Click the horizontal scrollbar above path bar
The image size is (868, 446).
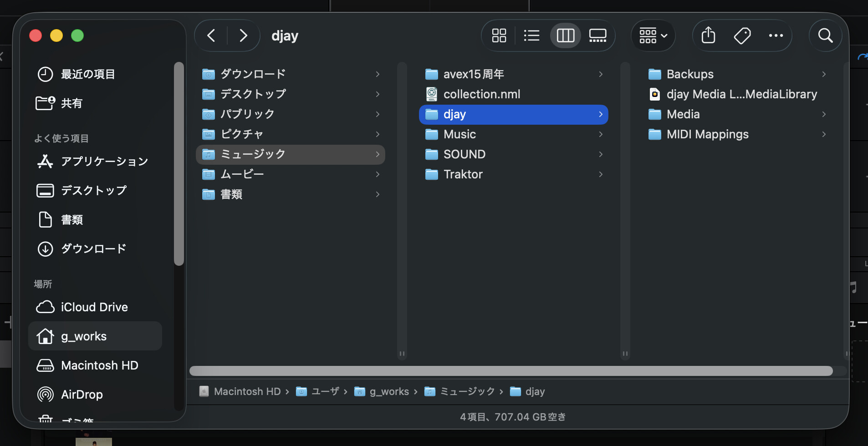[511, 371]
